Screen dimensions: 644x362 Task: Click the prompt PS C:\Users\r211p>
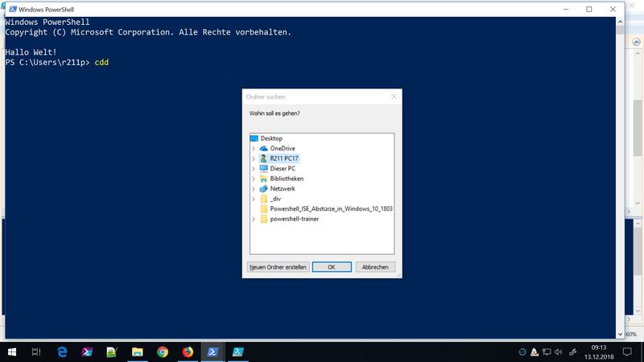(47, 63)
